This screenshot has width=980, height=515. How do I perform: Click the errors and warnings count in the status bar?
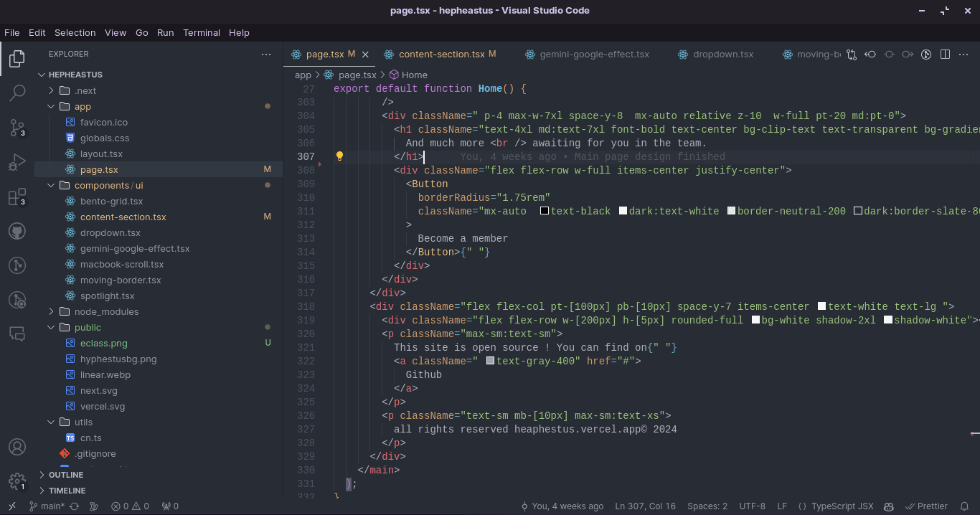tap(130, 506)
